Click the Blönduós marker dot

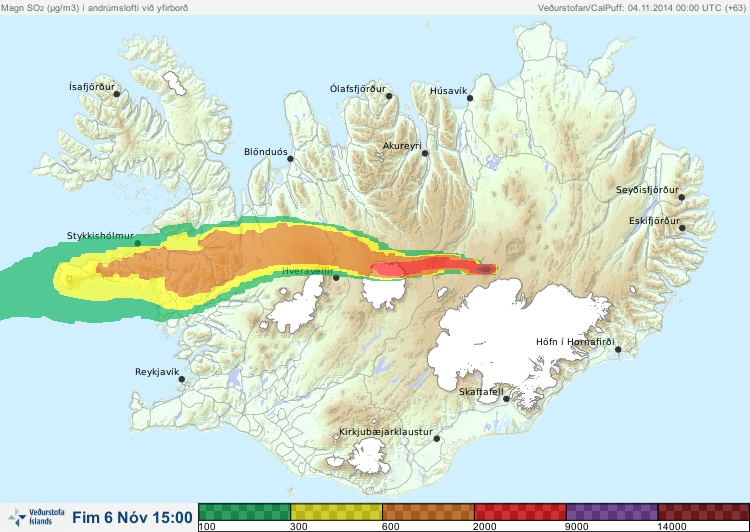pos(290,158)
